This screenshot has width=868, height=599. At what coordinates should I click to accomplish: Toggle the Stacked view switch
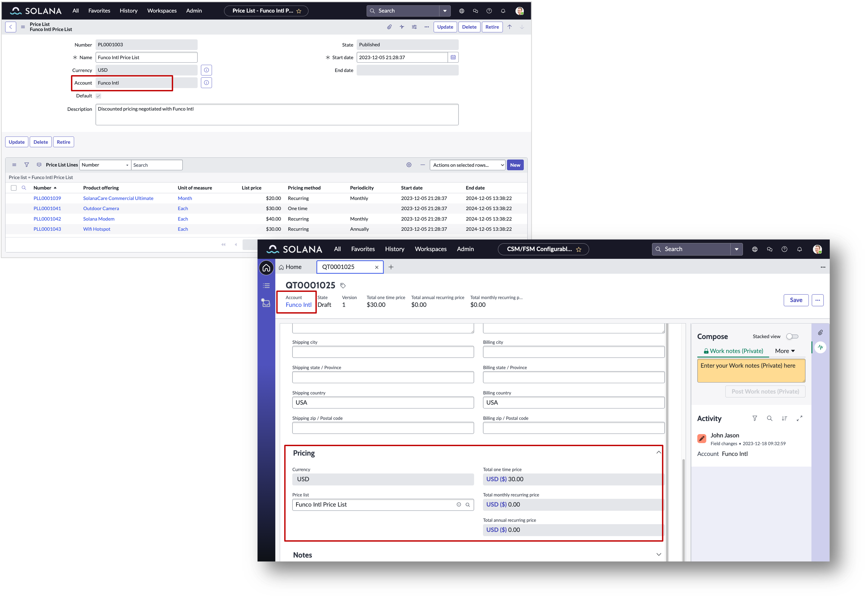792,336
